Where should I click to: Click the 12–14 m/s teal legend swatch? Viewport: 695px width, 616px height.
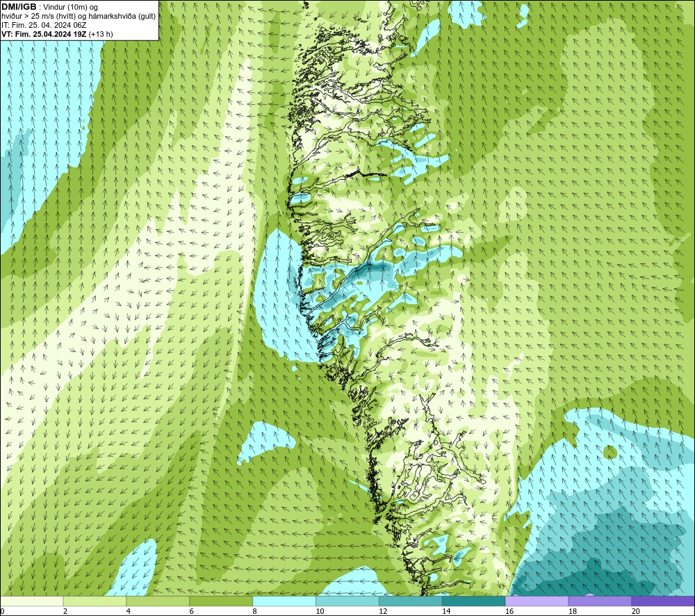point(411,601)
